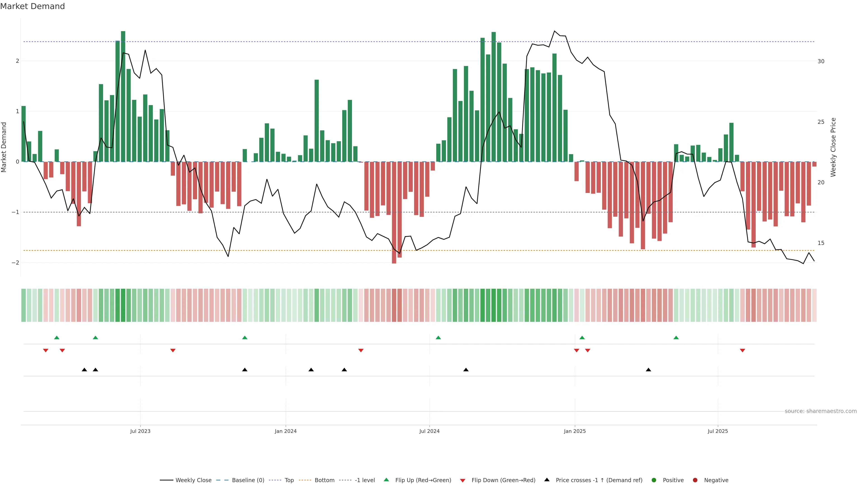Screen dimensions: 868x488
Task: Click the Weekly Close Price axis title
Action: click(x=833, y=147)
